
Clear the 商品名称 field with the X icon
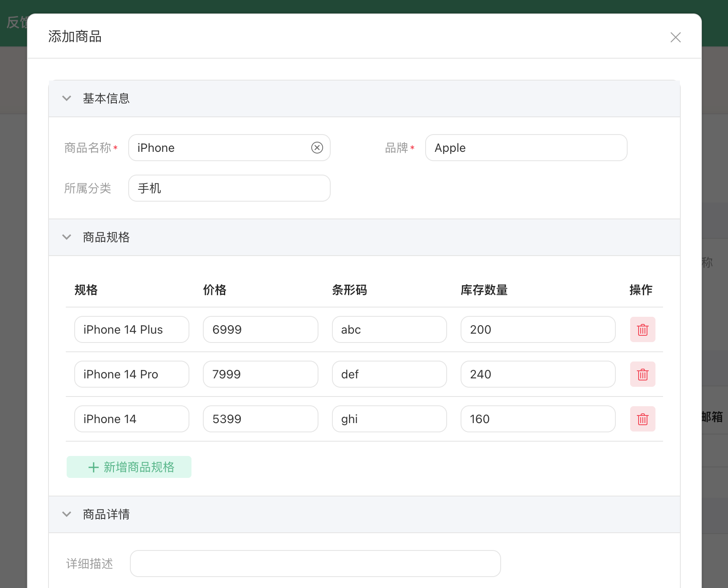[317, 148]
